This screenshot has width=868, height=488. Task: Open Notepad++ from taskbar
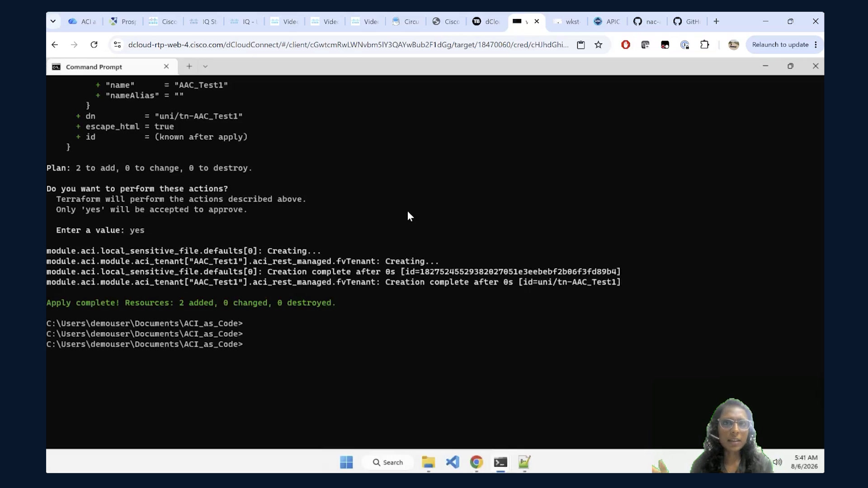coord(524,462)
